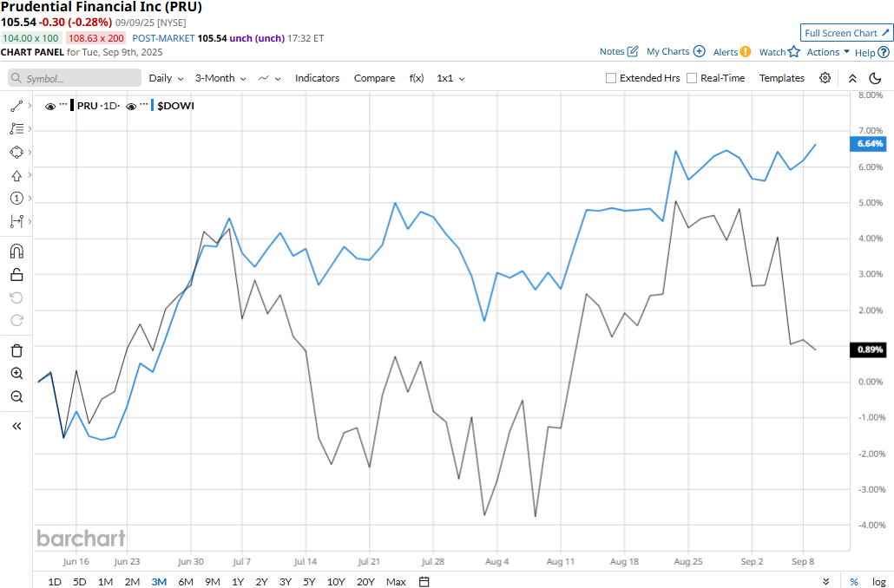
Task: Open the custom date range calendar
Action: pyautogui.click(x=424, y=582)
